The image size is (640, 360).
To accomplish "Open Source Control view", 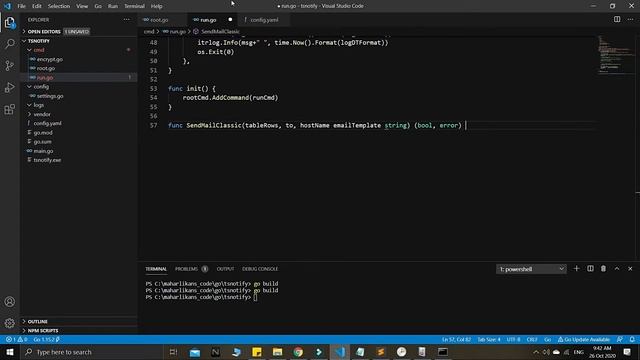I will pos(10,65).
